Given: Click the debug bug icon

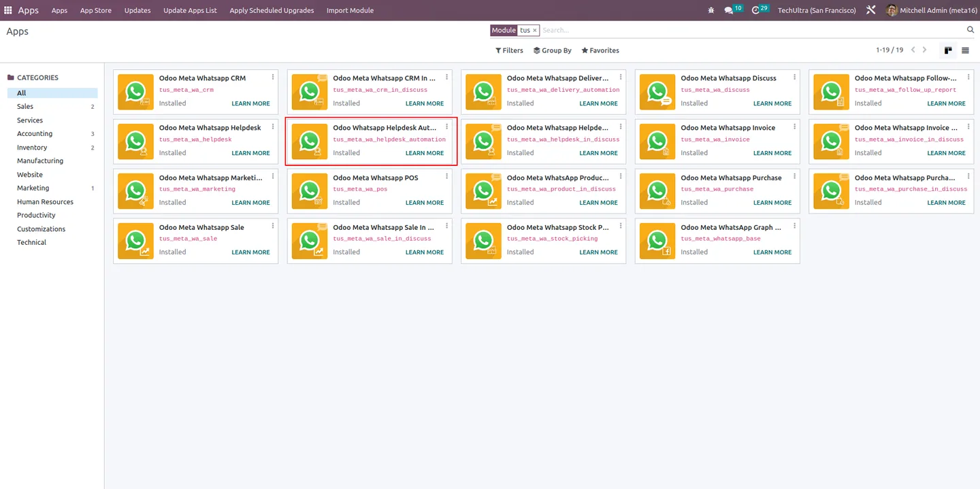Looking at the screenshot, I should [711, 10].
